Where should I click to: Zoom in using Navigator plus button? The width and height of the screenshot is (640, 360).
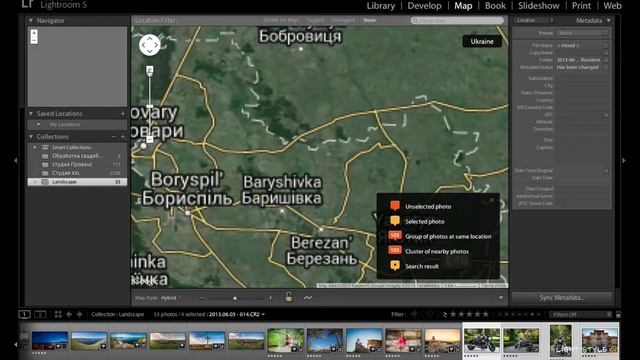(x=34, y=33)
